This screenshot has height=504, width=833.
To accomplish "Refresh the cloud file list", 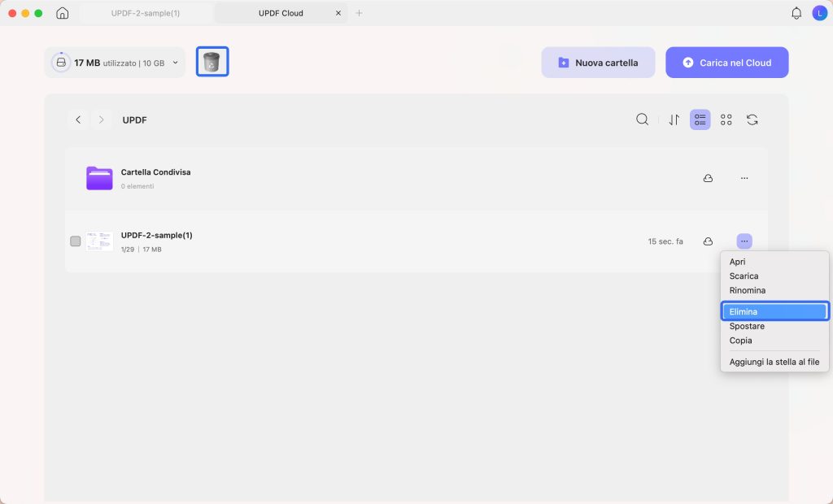I will tap(752, 119).
